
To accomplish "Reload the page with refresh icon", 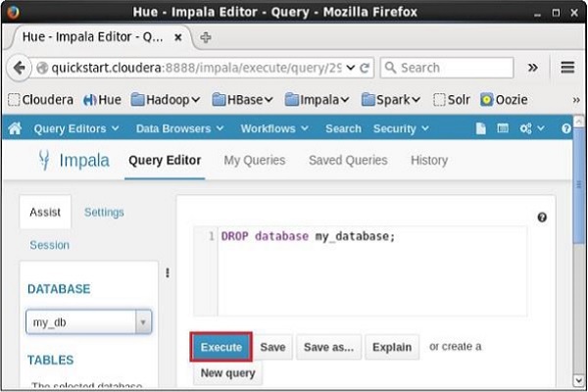I will 366,68.
